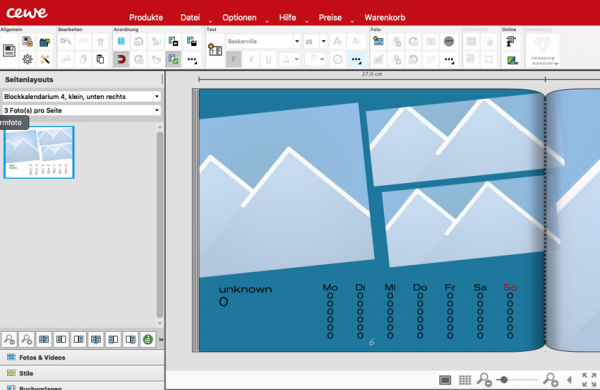This screenshot has width=600, height=390.
Task: Launch the magic wand assistant icon
Action: (x=45, y=59)
